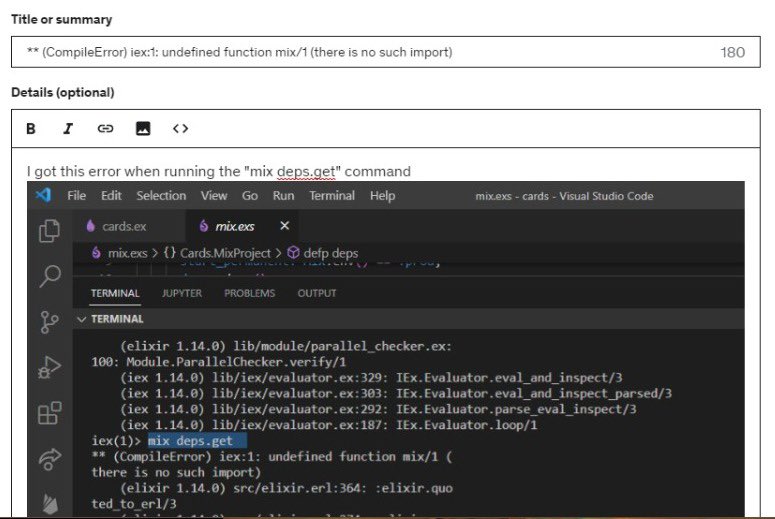Click the Title or summary input field
The height and width of the screenshot is (519, 775).
coord(386,52)
